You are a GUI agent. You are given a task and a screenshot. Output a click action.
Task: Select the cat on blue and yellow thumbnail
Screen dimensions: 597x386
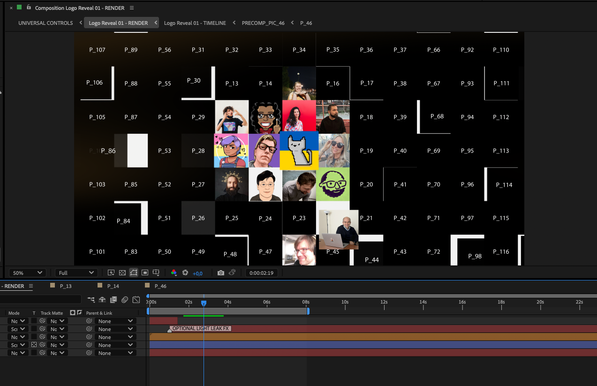[299, 151]
